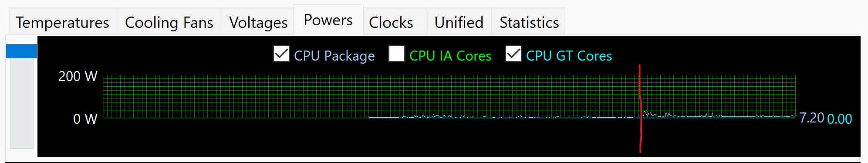Click the cyan 0.00 GT Cores readout
This screenshot has height=163, width=868.
click(839, 119)
